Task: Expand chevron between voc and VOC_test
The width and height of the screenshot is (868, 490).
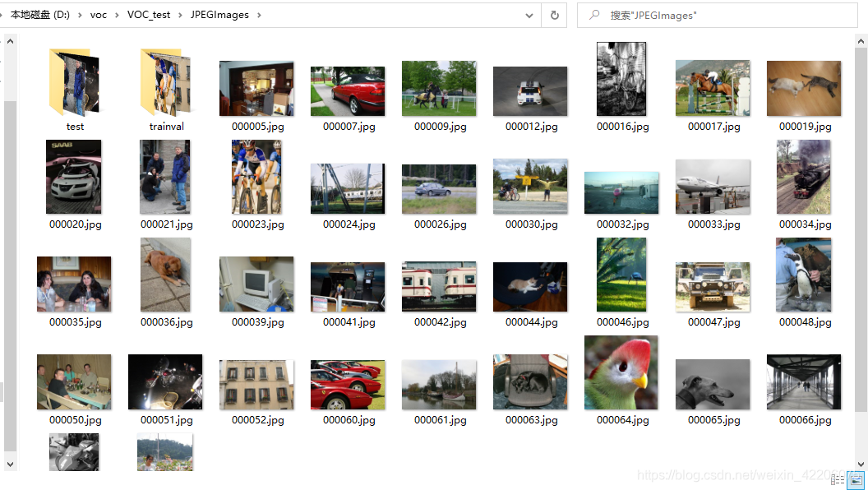Action: pyautogui.click(x=118, y=16)
